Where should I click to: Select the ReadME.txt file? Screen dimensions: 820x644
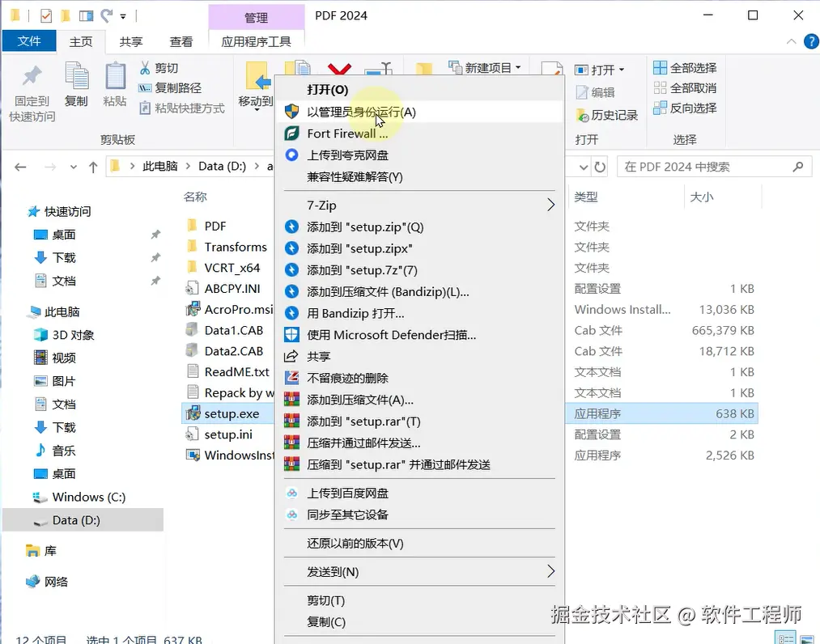[228, 371]
